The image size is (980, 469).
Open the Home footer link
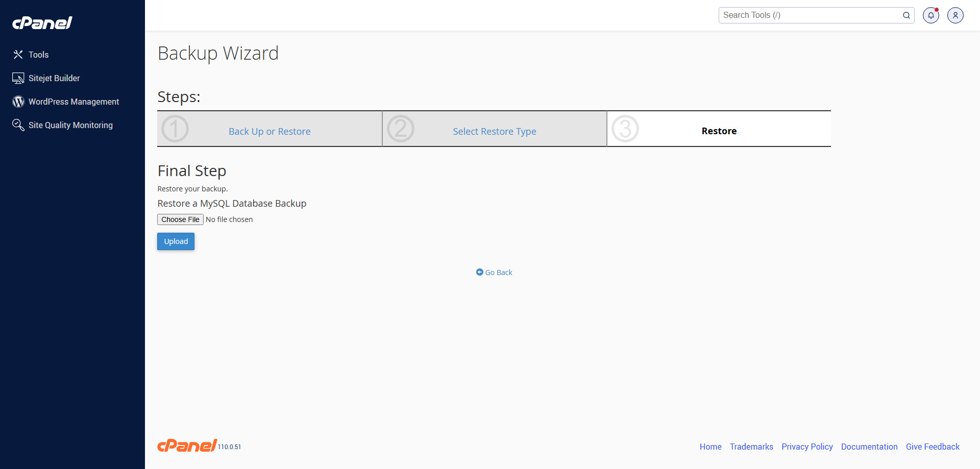point(710,447)
